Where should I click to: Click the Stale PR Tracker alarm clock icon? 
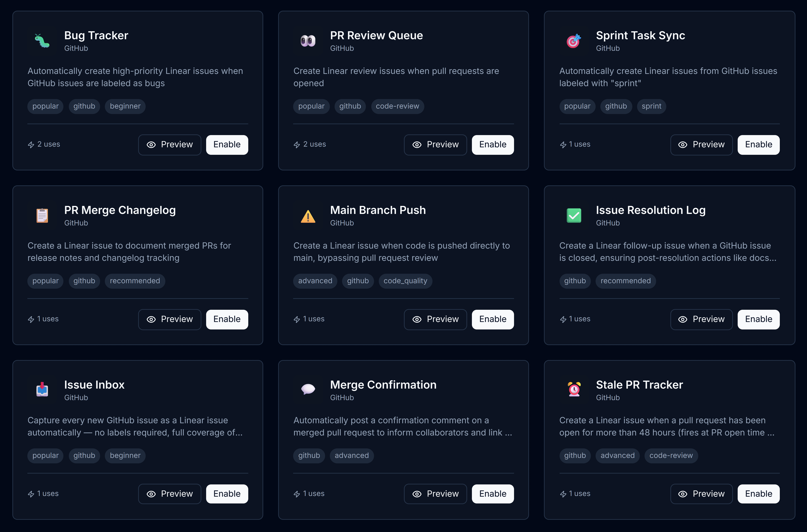click(x=574, y=389)
